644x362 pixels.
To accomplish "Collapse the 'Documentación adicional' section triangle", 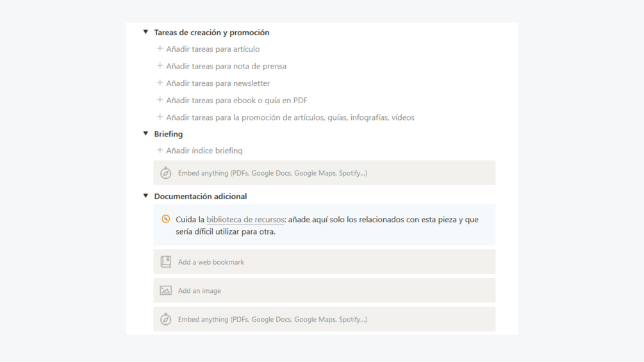I will [x=145, y=196].
